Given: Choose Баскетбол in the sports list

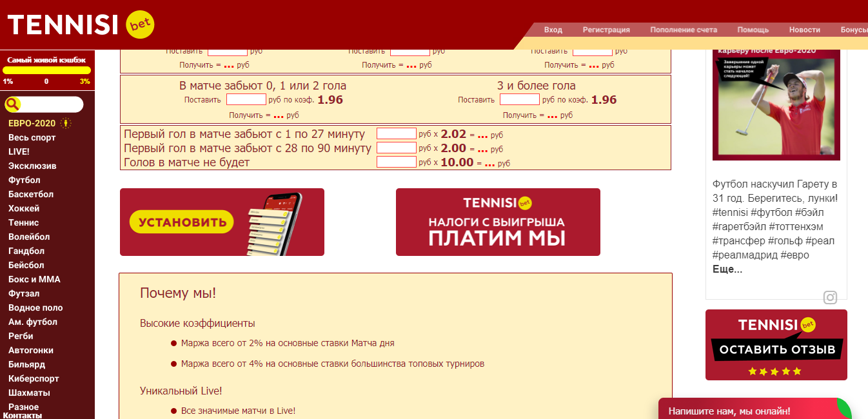Looking at the screenshot, I should pyautogui.click(x=31, y=194).
